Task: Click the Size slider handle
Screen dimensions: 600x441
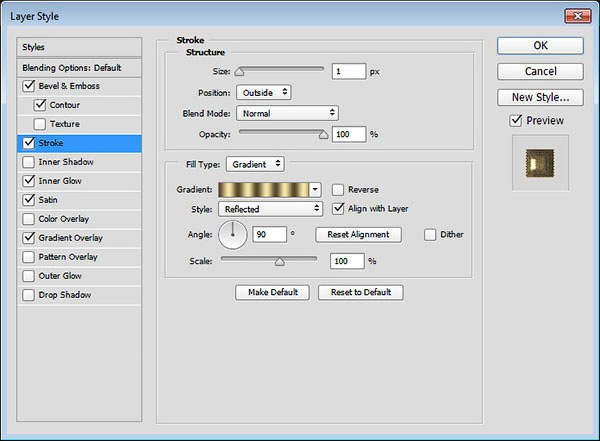Action: (x=239, y=72)
